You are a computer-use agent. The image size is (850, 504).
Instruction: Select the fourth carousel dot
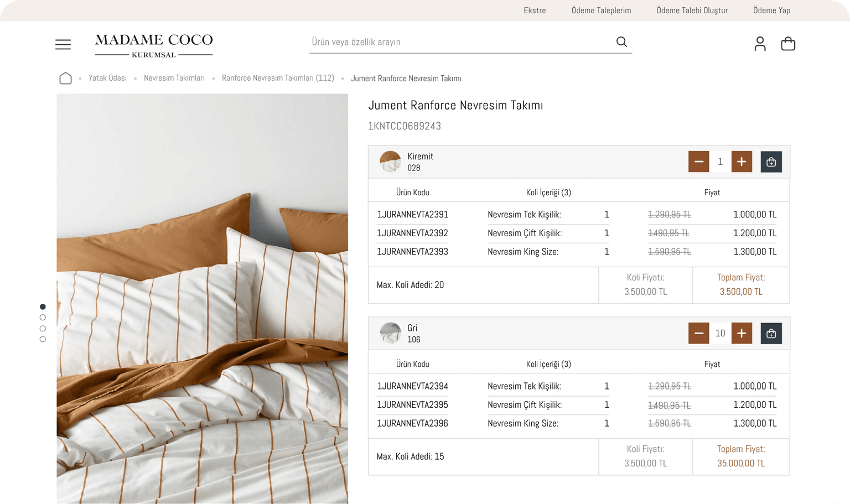pos(43,339)
